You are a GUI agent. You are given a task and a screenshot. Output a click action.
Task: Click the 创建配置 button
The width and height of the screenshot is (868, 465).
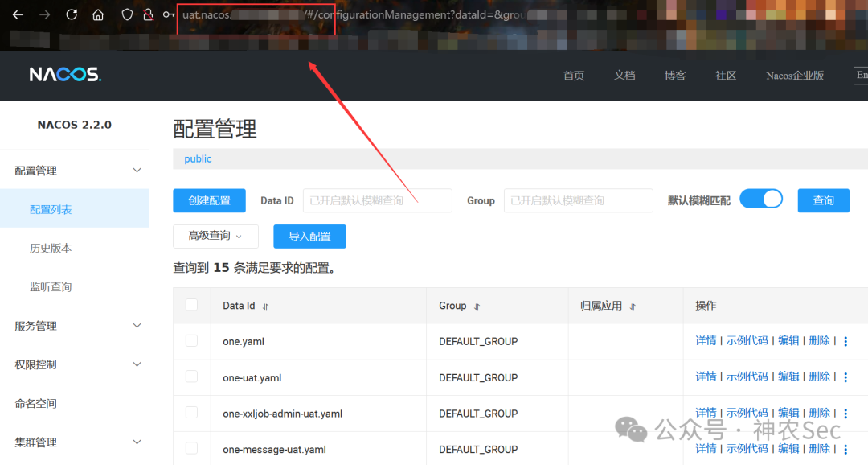(209, 200)
